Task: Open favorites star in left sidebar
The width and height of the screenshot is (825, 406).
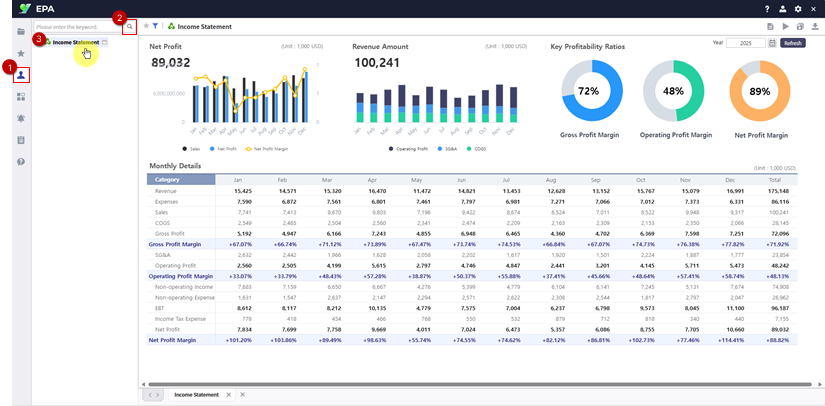Action: tap(21, 53)
